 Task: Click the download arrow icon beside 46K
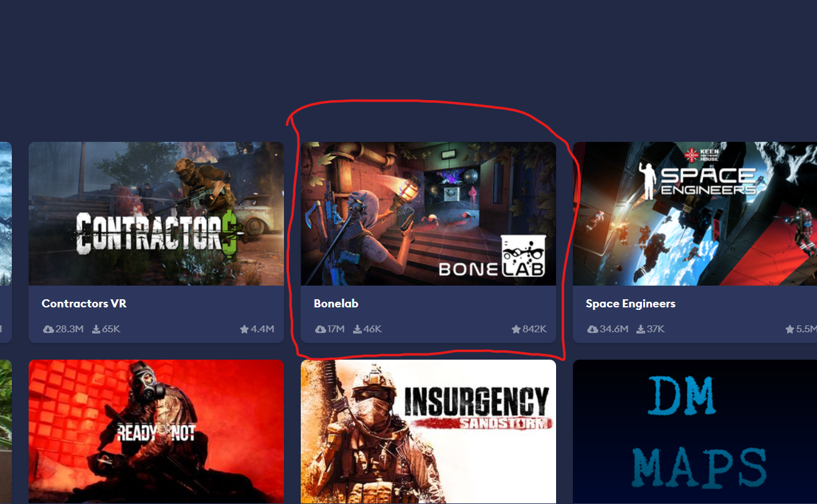point(357,329)
